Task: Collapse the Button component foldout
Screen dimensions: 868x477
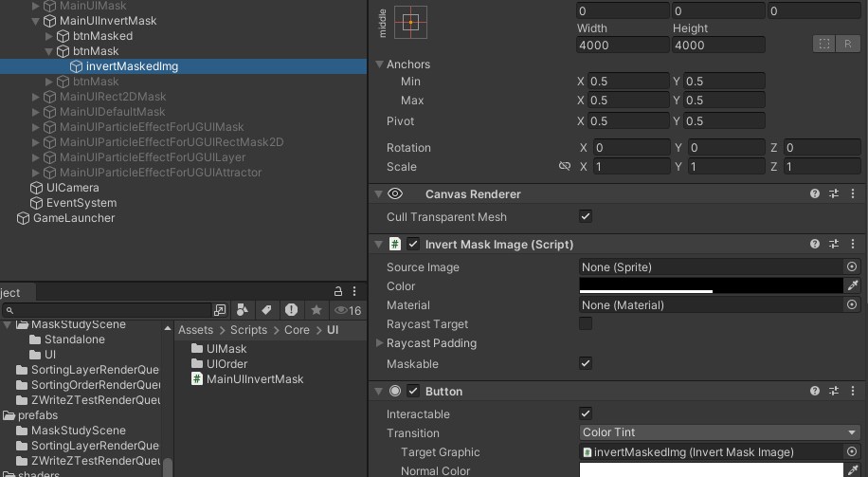Action: point(379,391)
